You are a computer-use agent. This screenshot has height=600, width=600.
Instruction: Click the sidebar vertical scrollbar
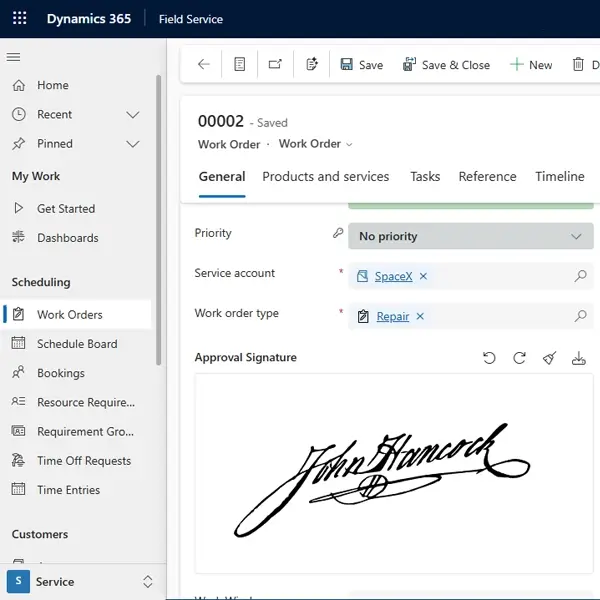[158, 220]
